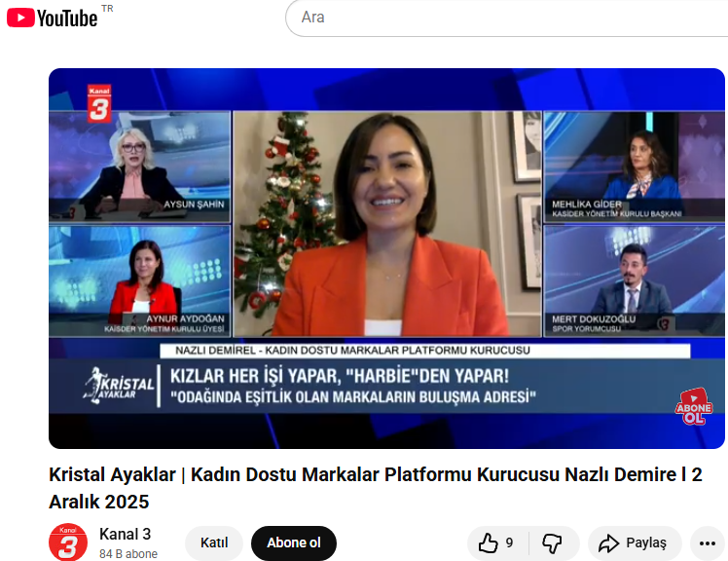Subscribe with the Abone ol button

click(293, 542)
